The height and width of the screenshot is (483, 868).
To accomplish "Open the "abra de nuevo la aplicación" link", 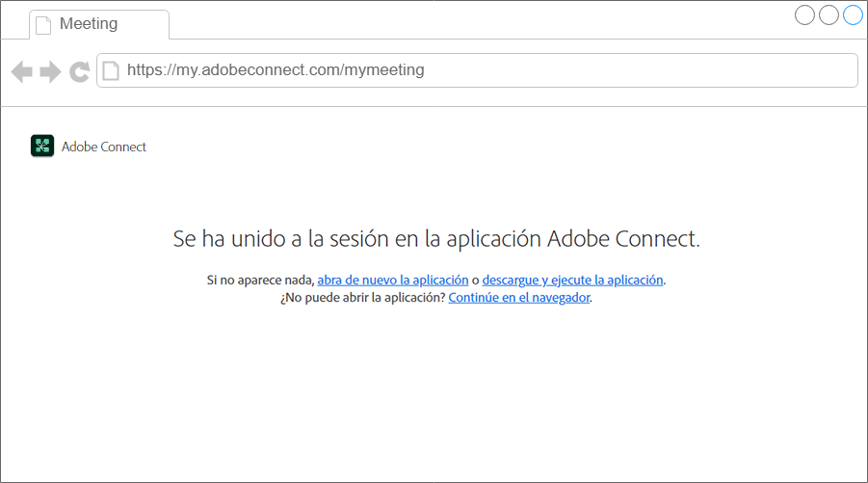I will coord(393,280).
